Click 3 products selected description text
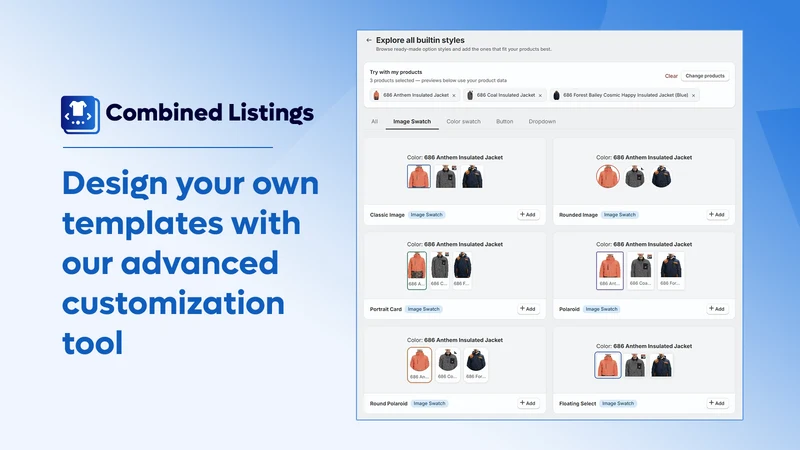The image size is (800, 450). [438, 80]
